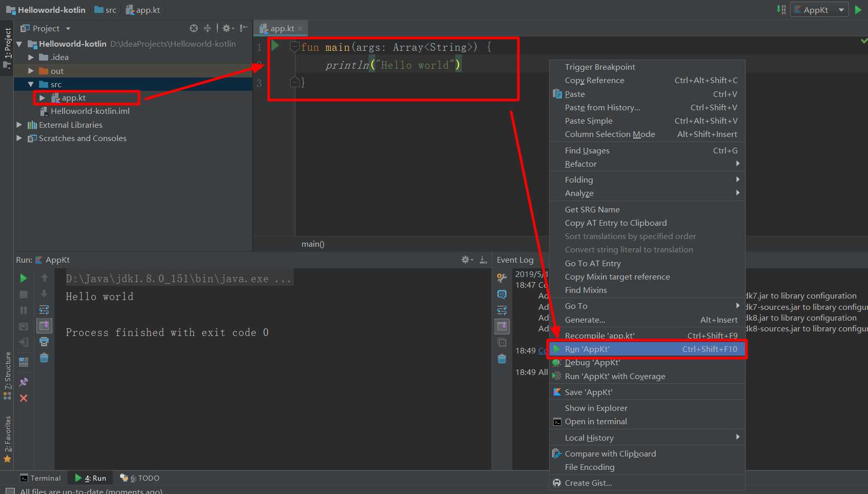Viewport: 868px width, 494px height.
Task: Select Open in terminal from the context menu
Action: coord(647,422)
